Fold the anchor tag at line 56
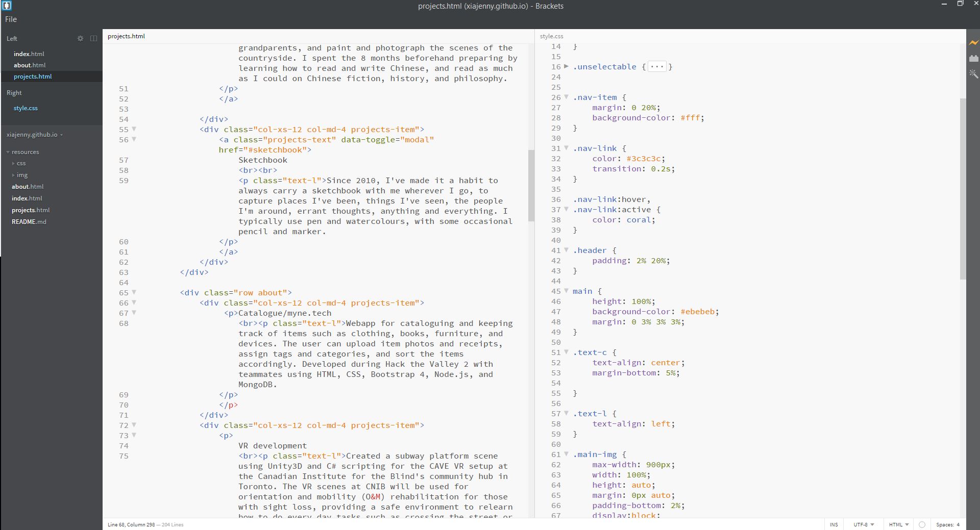The width and height of the screenshot is (980, 530). coord(134,139)
